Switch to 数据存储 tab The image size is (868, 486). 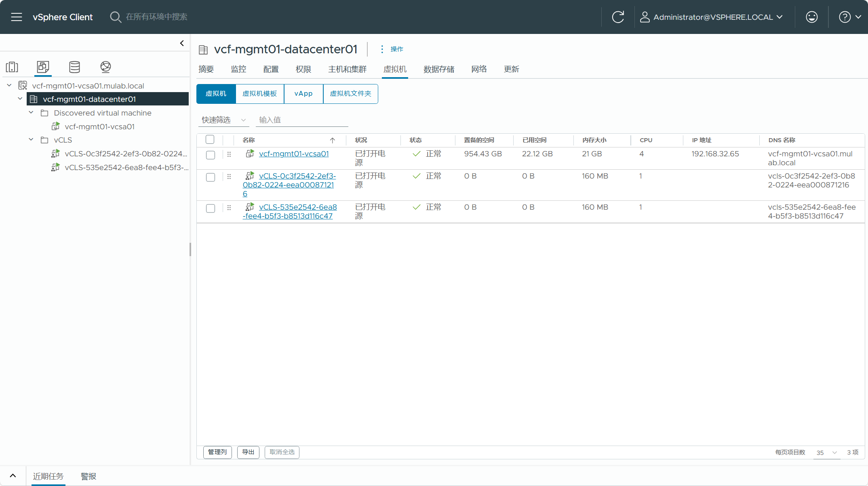pyautogui.click(x=439, y=69)
